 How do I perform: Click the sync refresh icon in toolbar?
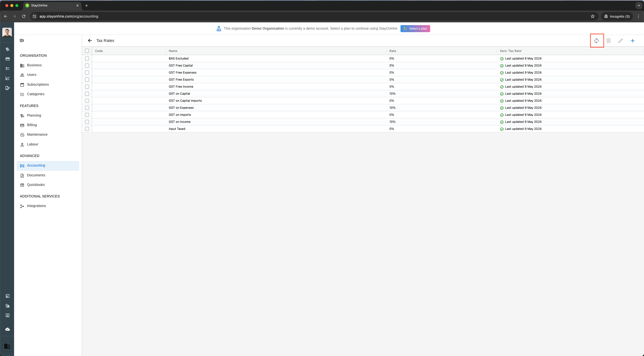click(x=596, y=41)
